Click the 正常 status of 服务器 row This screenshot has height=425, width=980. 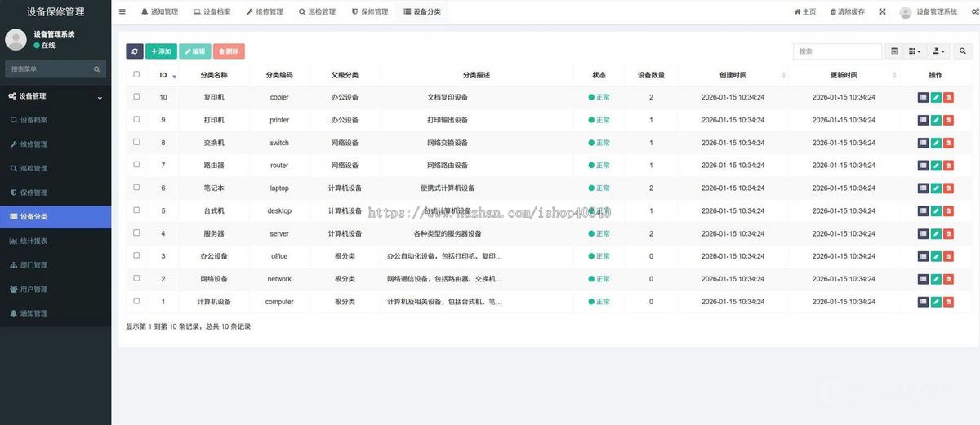click(599, 233)
